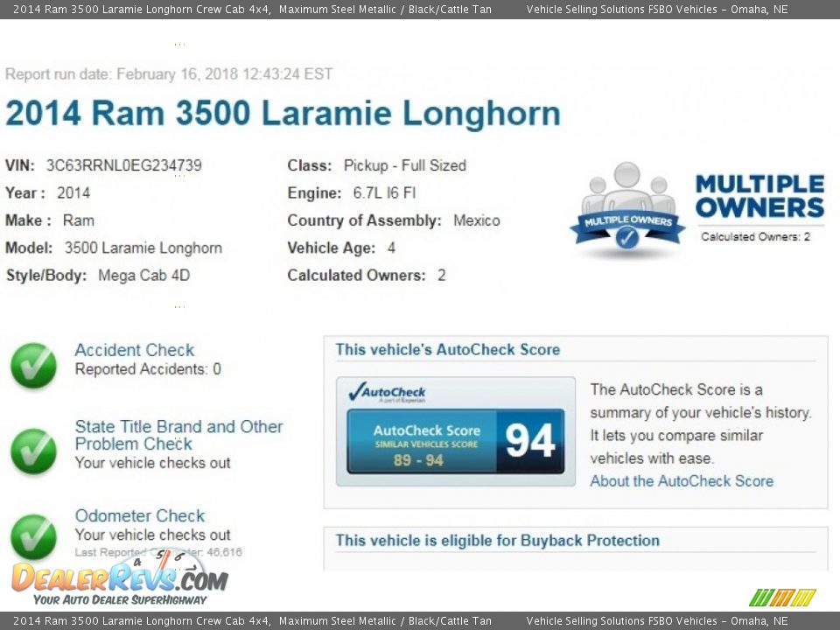Click the Engine value 6.7L I6 FI

pyautogui.click(x=384, y=192)
